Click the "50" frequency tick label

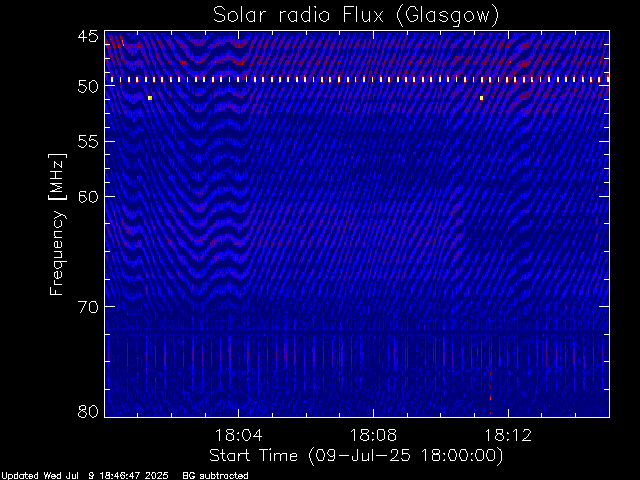tap(88, 87)
